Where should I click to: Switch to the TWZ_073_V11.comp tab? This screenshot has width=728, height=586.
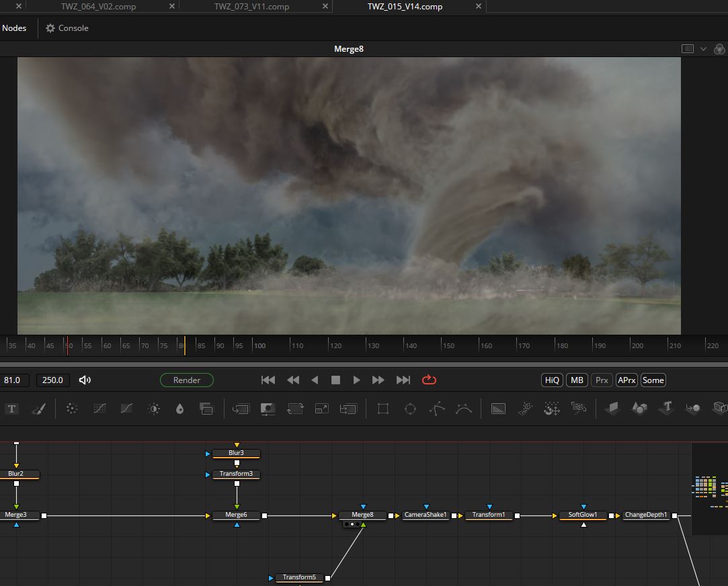click(251, 7)
